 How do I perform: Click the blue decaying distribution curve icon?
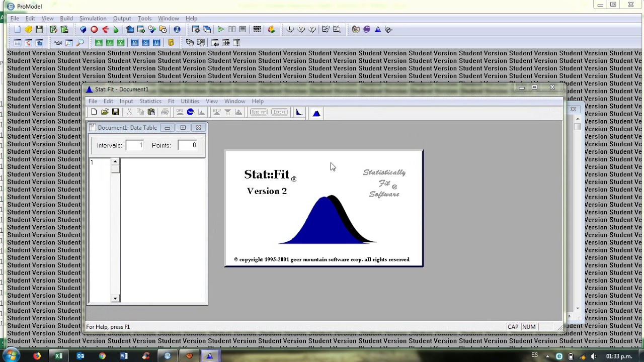[299, 112]
